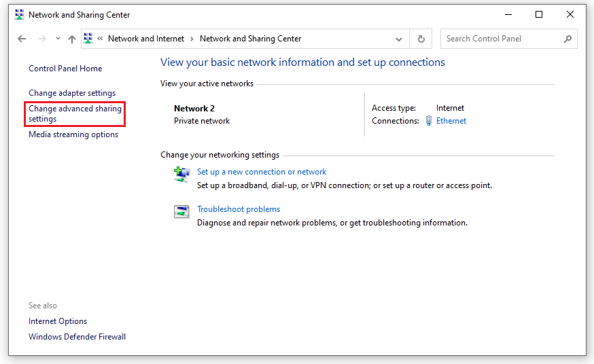Click the new connection setup icon
594x364 pixels.
182,174
